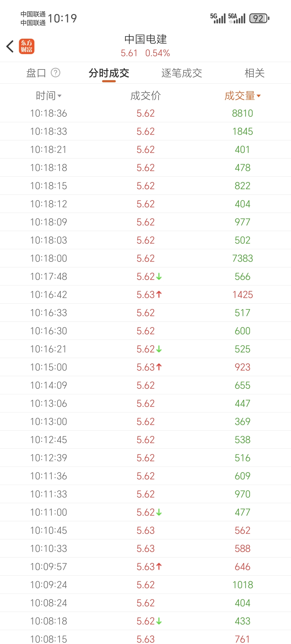Select the 分时成交 tab
The height and width of the screenshot is (644, 291).
[109, 73]
